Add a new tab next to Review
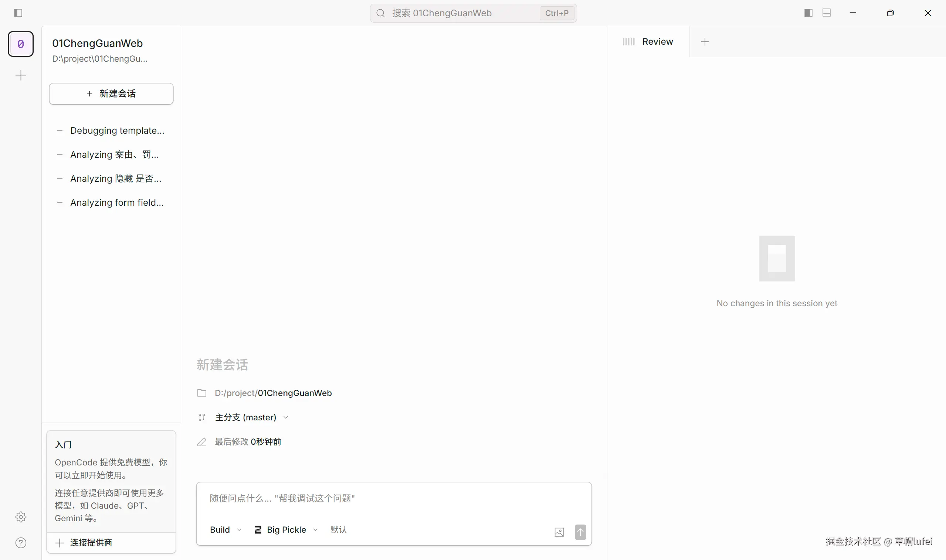946x560 pixels. [705, 41]
